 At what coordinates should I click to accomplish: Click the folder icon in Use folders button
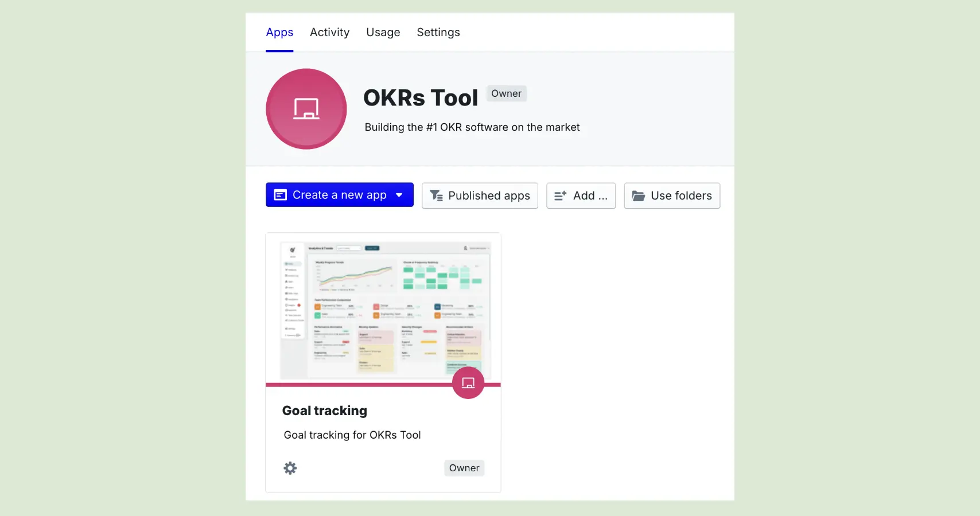coord(639,196)
